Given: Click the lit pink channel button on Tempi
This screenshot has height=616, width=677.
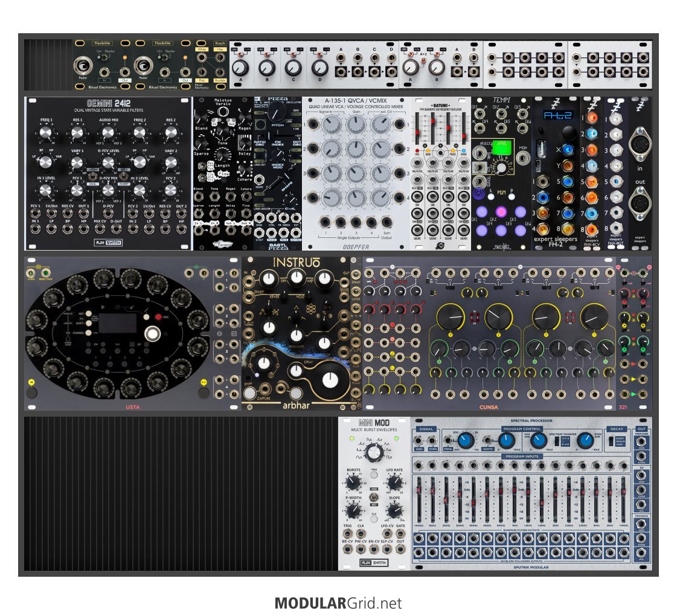Looking at the screenshot, I should pos(501,212).
